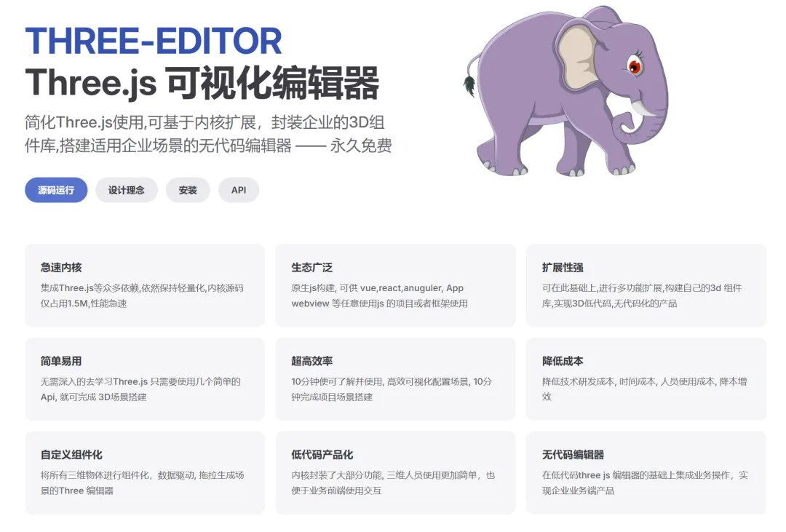
Task: Click description starting with 将所有三维物体进行组件化
Action: [143, 483]
